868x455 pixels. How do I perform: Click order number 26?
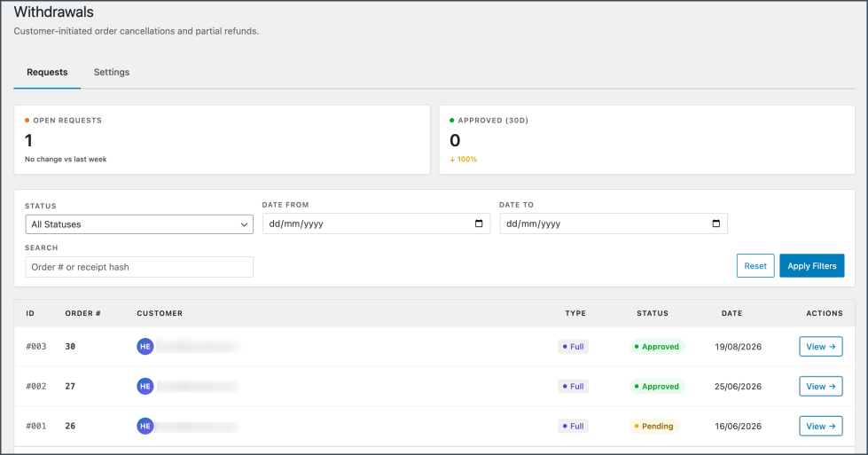[70, 427]
